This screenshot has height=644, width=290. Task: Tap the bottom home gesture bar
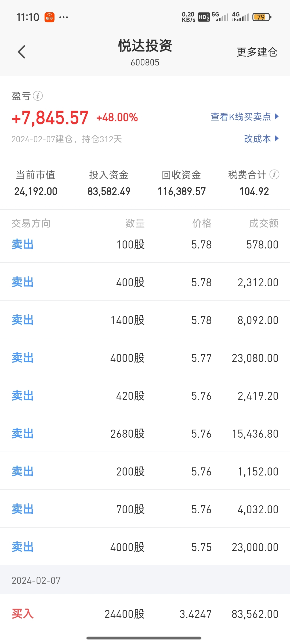144,638
